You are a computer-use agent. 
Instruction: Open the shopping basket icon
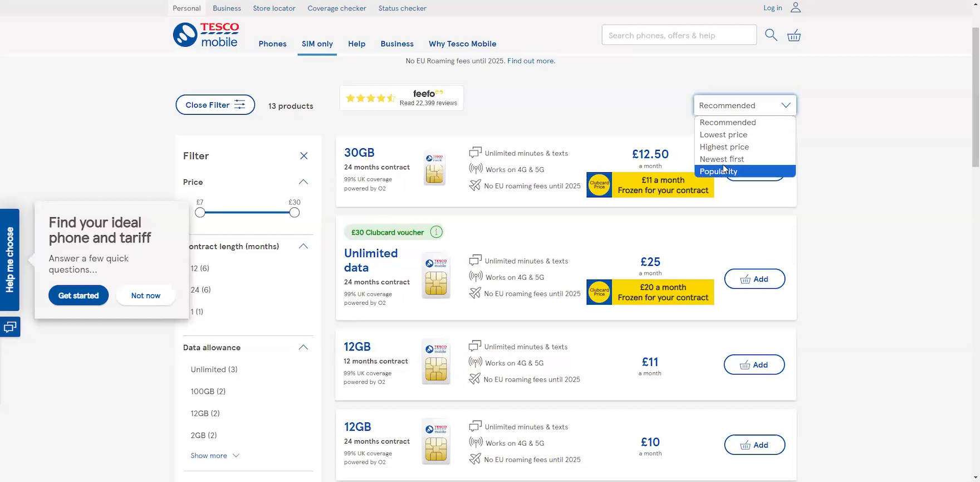(793, 36)
